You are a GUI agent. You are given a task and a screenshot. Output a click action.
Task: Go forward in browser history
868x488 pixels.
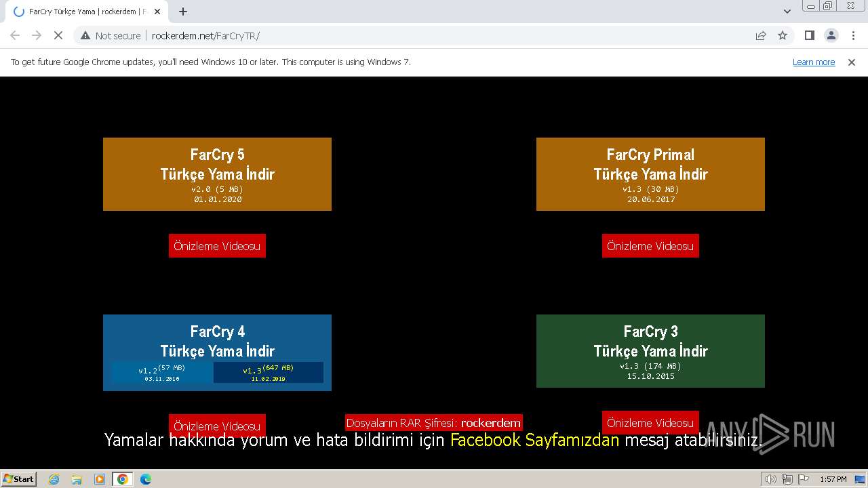(x=37, y=35)
